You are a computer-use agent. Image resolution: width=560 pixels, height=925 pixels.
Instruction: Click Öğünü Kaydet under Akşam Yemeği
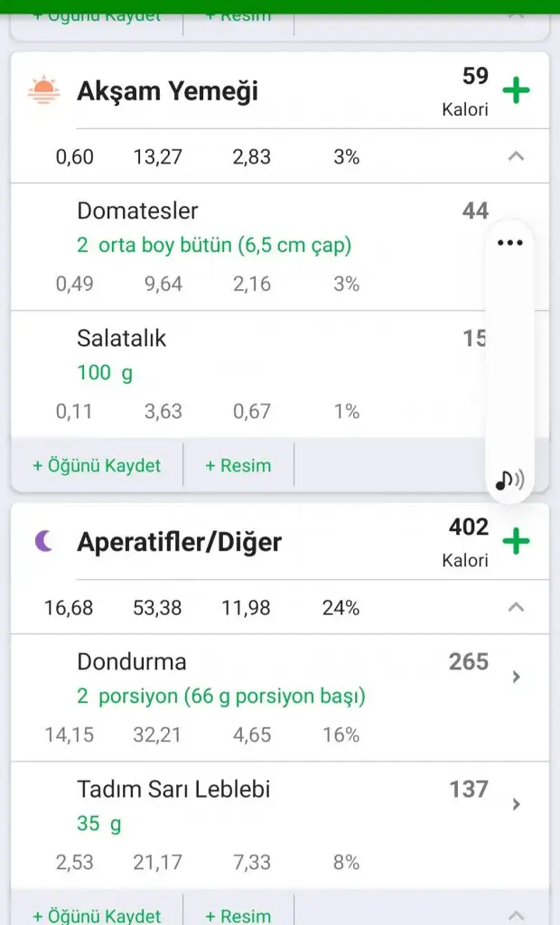[x=97, y=465]
